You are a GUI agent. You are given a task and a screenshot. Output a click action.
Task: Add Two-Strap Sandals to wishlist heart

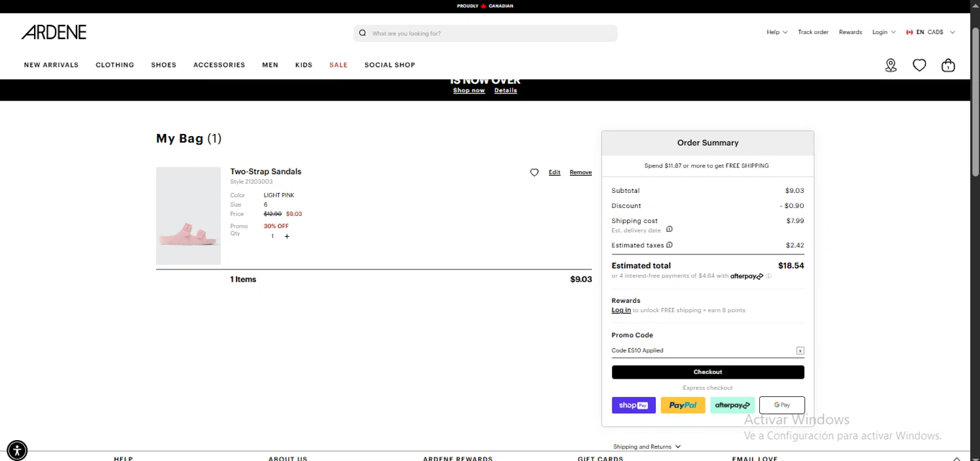(x=534, y=173)
